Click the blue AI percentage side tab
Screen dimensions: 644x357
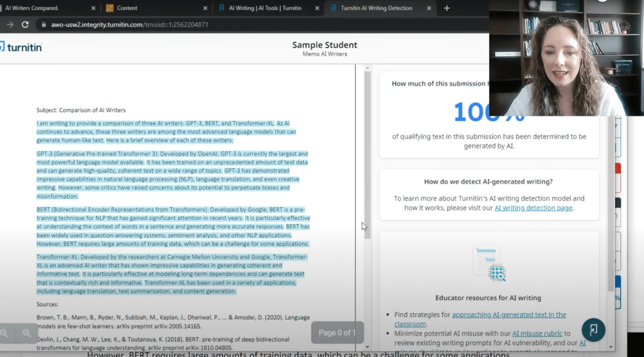(618, 292)
